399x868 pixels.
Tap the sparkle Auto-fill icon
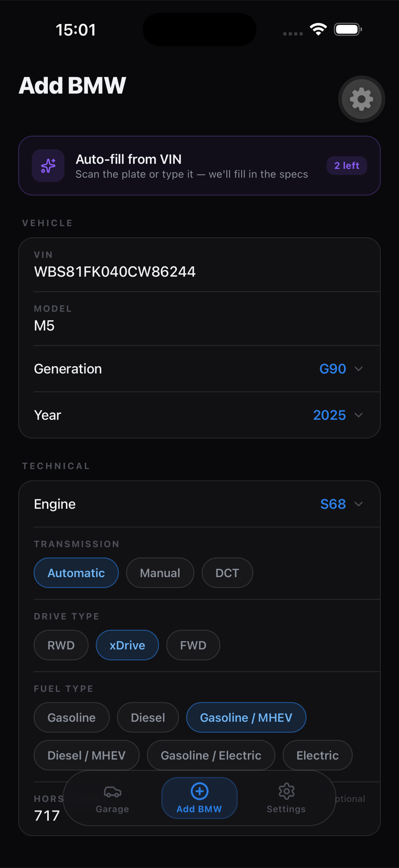point(48,165)
